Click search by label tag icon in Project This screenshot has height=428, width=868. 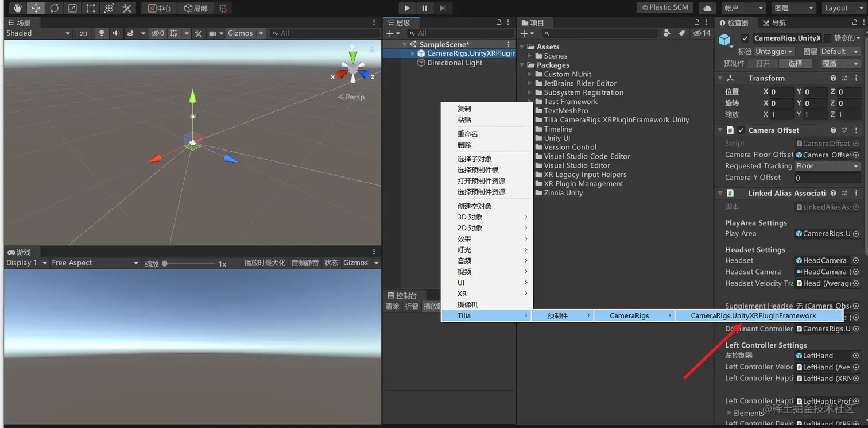point(681,33)
